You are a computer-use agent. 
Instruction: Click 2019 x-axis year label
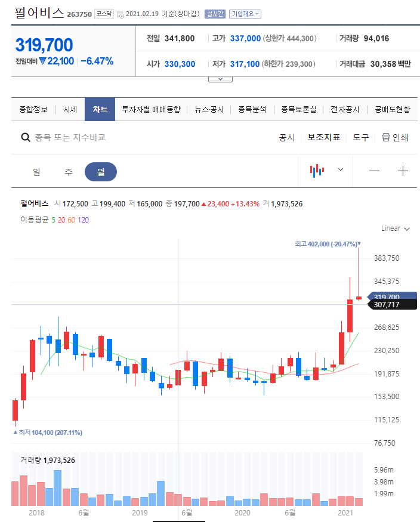140,512
